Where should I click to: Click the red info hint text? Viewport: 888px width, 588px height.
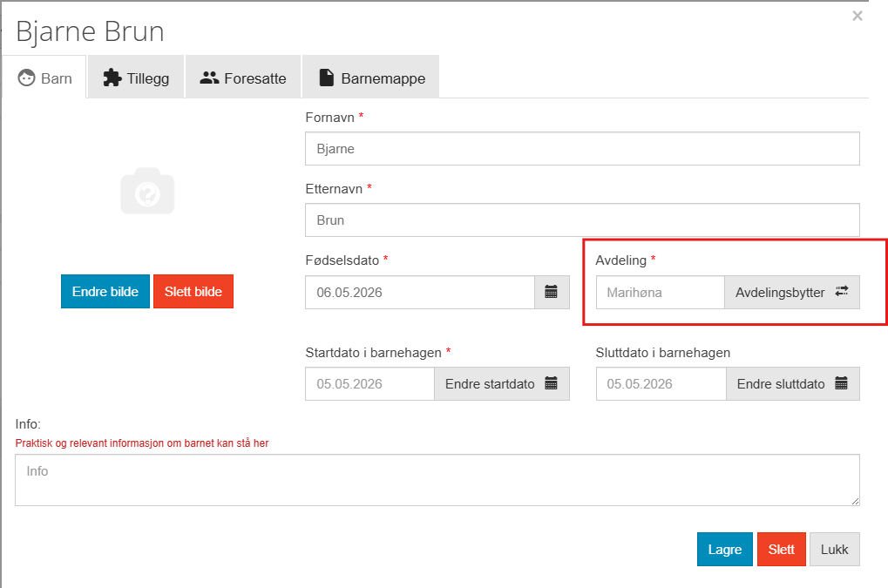click(141, 443)
